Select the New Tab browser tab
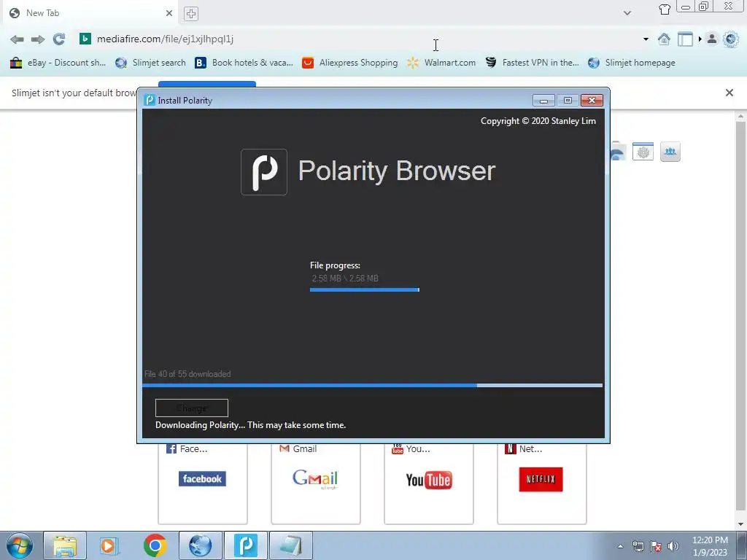This screenshot has width=747, height=560. pyautogui.click(x=90, y=13)
